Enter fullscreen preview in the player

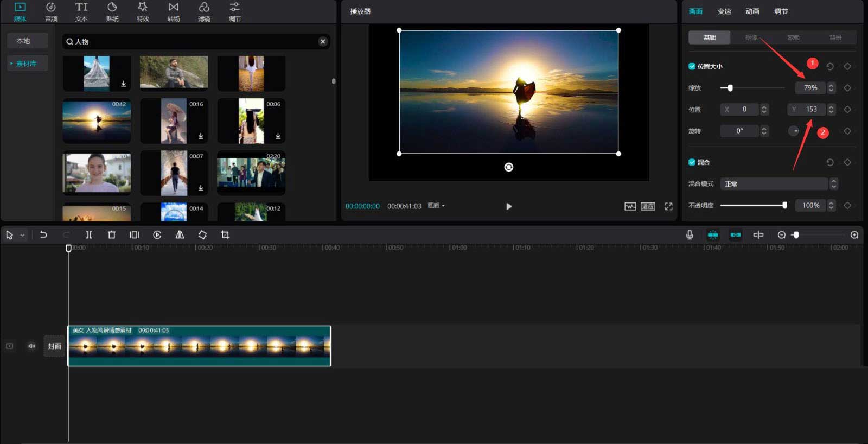(668, 206)
